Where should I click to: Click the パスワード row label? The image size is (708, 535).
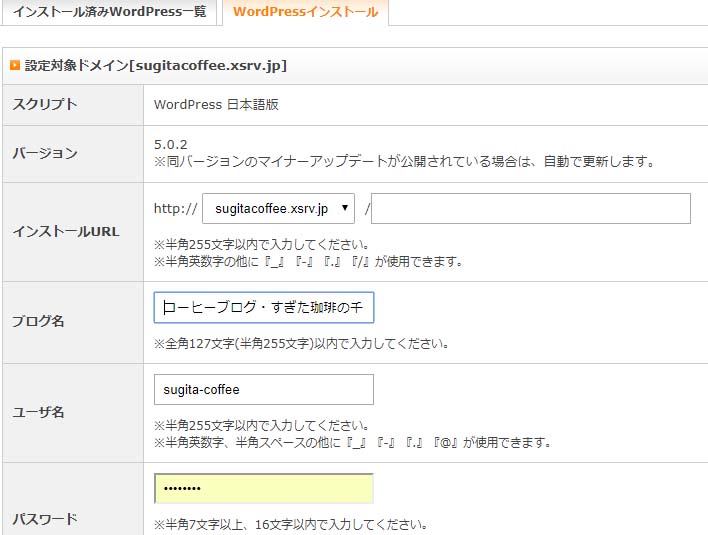tap(45, 519)
